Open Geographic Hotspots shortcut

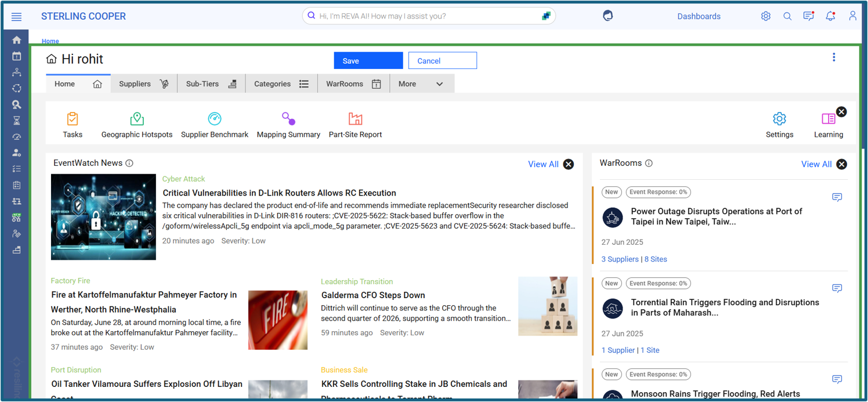(137, 125)
